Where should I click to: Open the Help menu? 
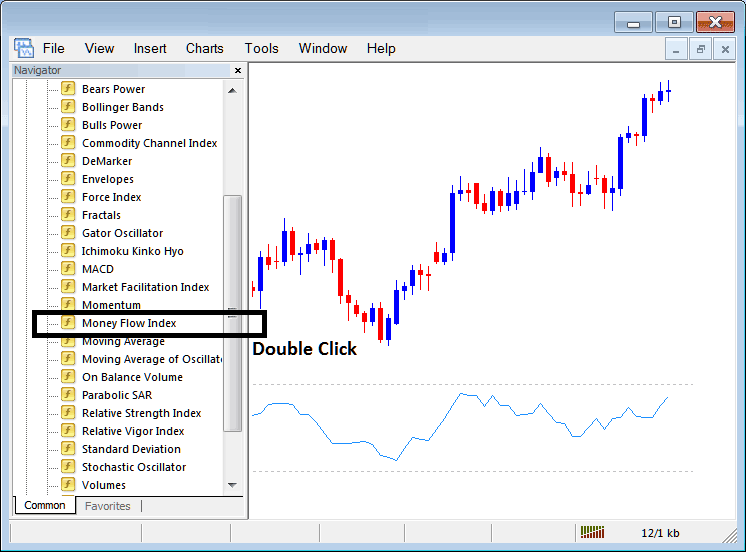(381, 49)
